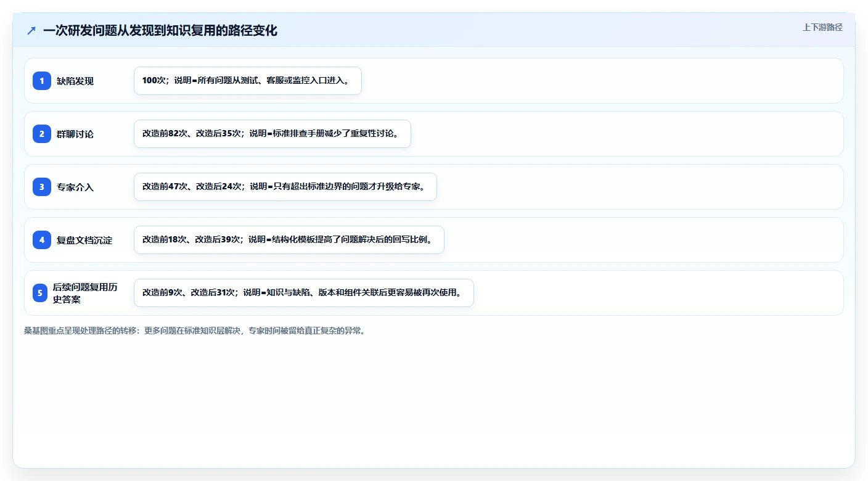
Task: Click the step 1 number badge
Action: (42, 81)
